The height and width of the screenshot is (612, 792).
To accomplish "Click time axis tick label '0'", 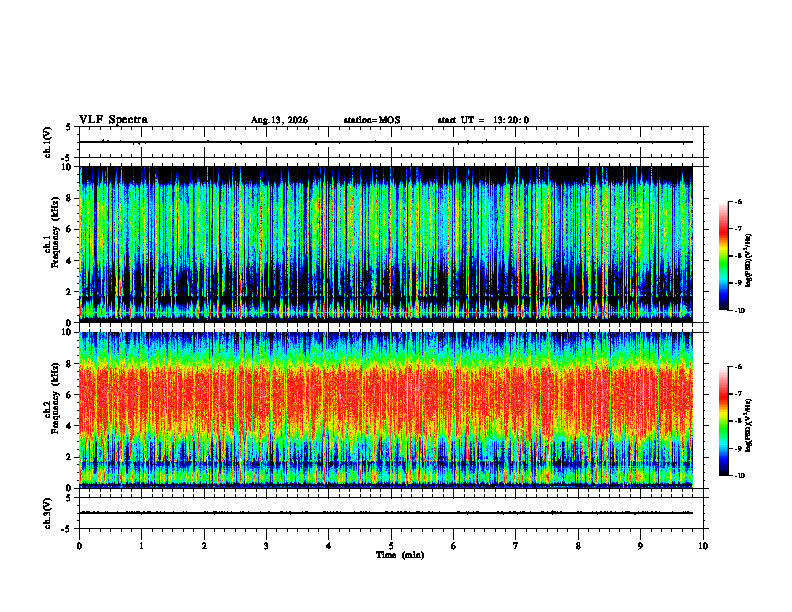I will [x=79, y=546].
